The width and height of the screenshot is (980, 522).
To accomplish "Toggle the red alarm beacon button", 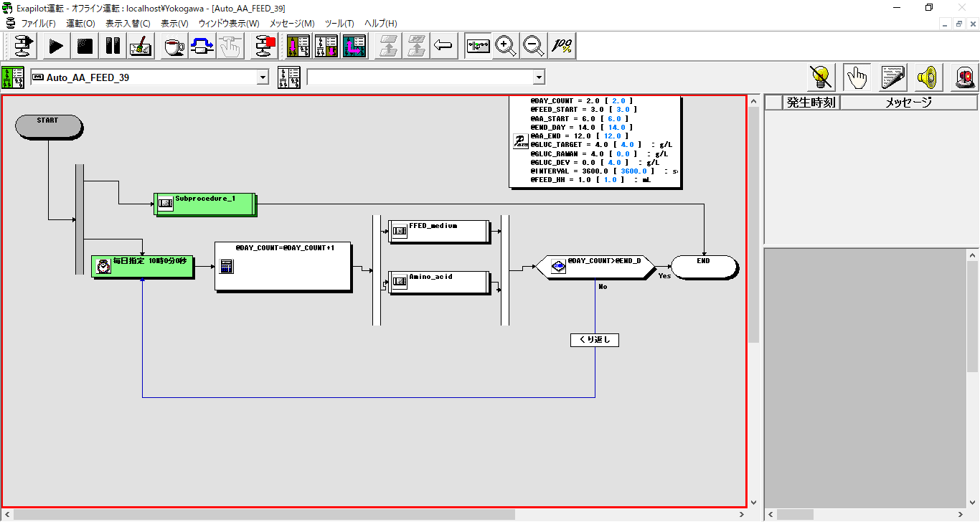I will click(x=965, y=76).
